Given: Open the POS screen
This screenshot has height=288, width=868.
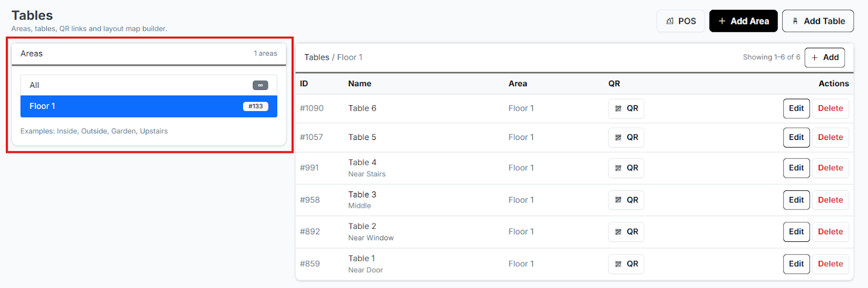Looking at the screenshot, I should tap(680, 21).
